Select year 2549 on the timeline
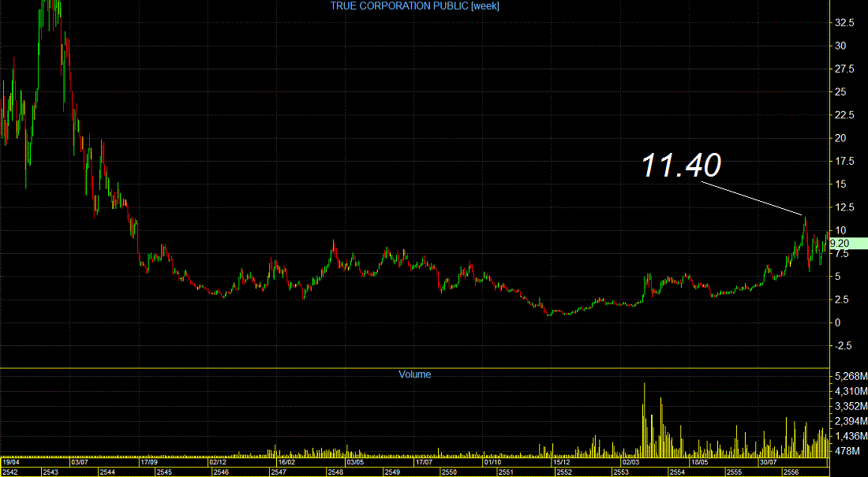Viewport: 868px width, 477px height. (392, 472)
